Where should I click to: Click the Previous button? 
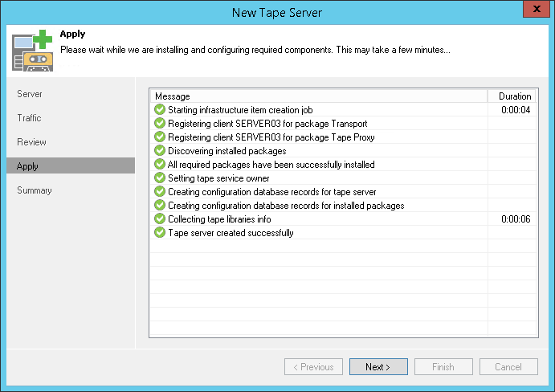pos(313,367)
